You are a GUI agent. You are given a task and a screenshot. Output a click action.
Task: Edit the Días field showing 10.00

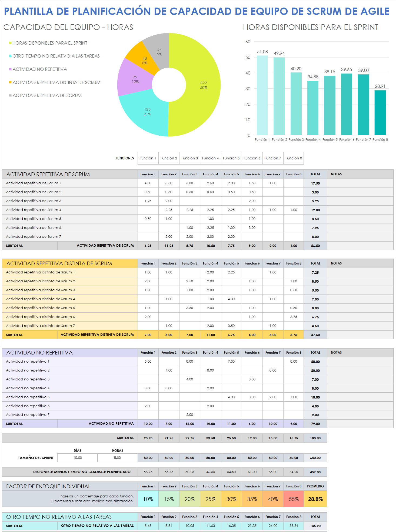tap(78, 458)
